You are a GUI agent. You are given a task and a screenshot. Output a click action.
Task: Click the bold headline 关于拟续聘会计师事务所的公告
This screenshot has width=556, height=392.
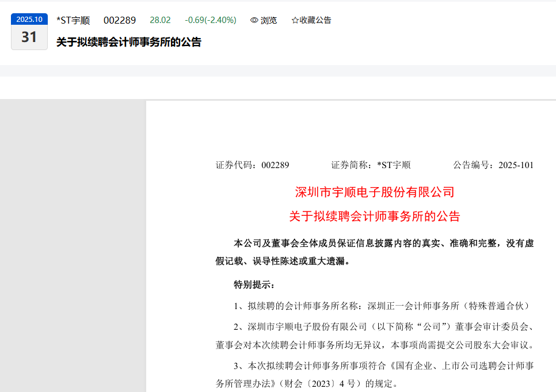(x=129, y=42)
